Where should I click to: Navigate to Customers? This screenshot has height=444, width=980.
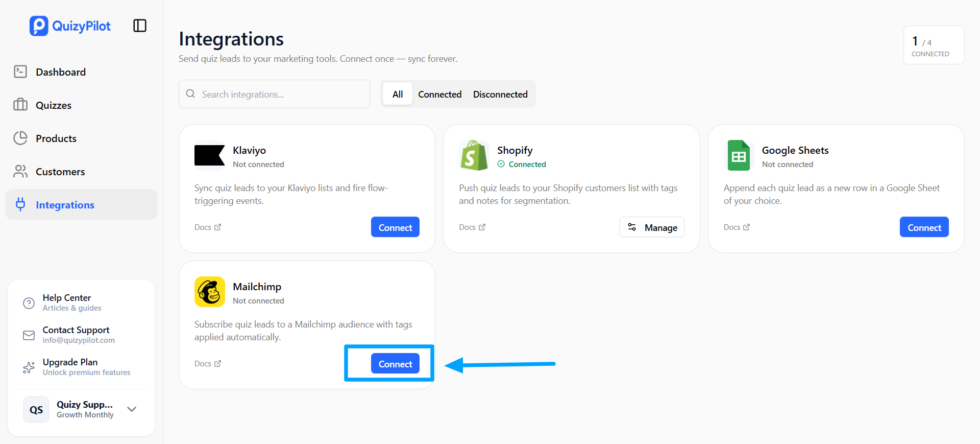click(x=82, y=171)
